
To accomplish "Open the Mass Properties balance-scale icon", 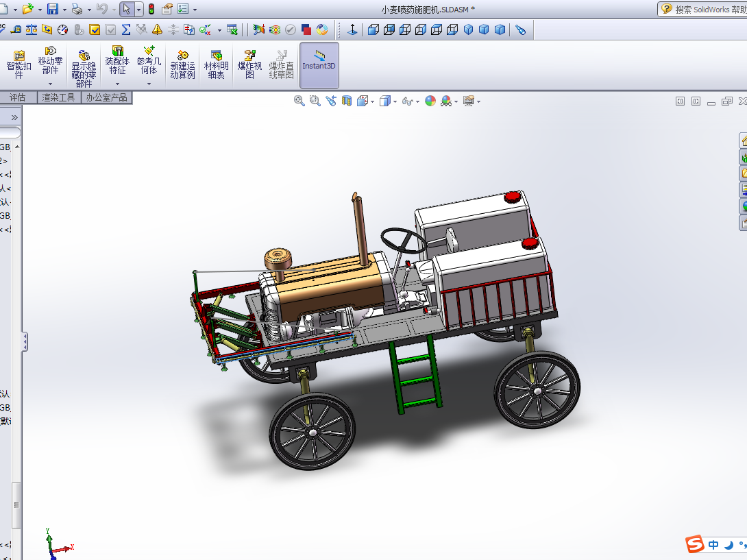I will [32, 30].
